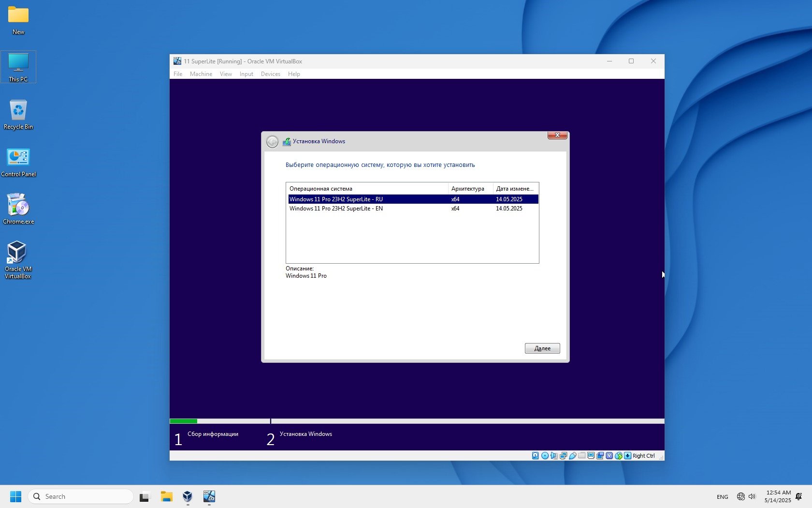This screenshot has width=812, height=508.
Task: Open the USB devices status icon
Action: click(x=573, y=456)
